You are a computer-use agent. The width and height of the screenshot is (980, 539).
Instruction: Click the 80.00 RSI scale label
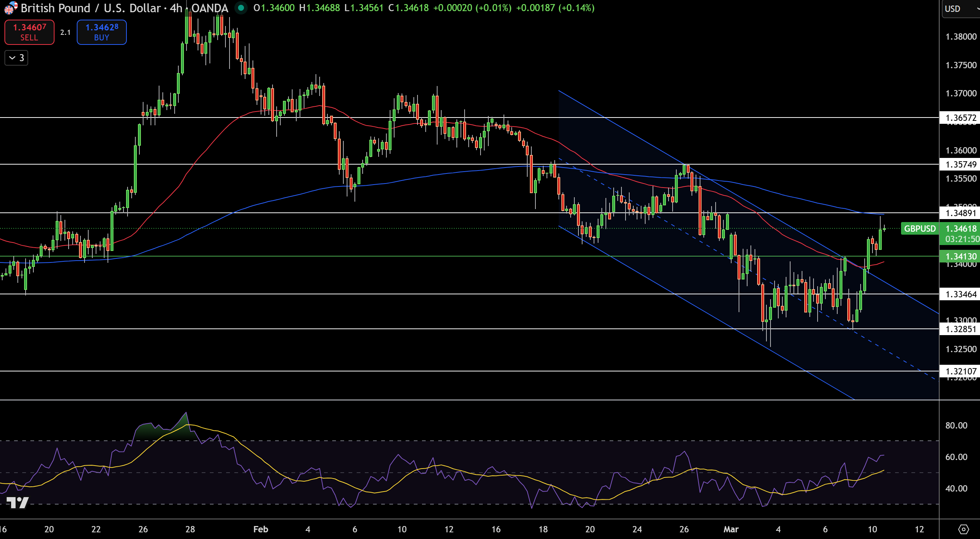pyautogui.click(x=956, y=425)
